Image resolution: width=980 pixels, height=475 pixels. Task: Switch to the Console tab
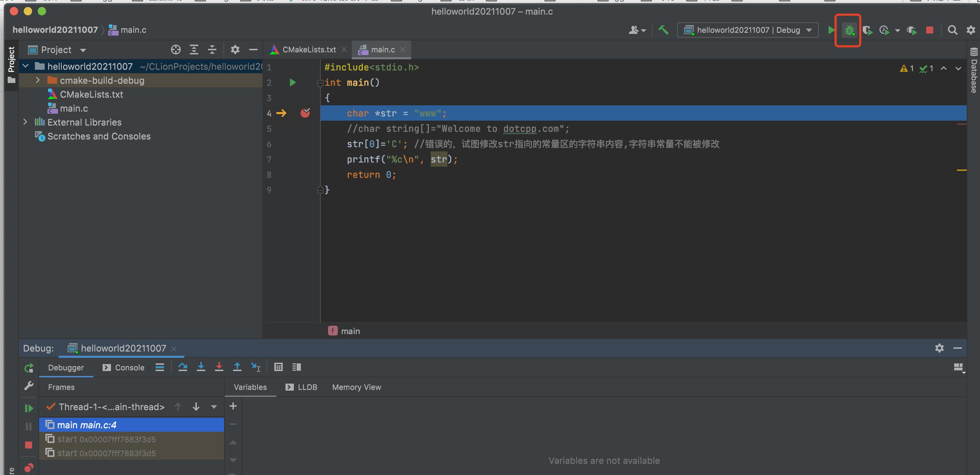[x=129, y=367]
